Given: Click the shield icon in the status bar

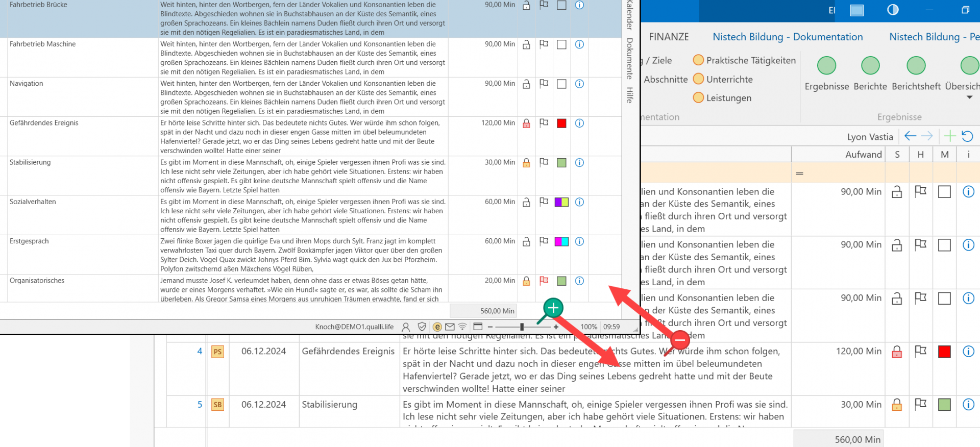Looking at the screenshot, I should [422, 327].
